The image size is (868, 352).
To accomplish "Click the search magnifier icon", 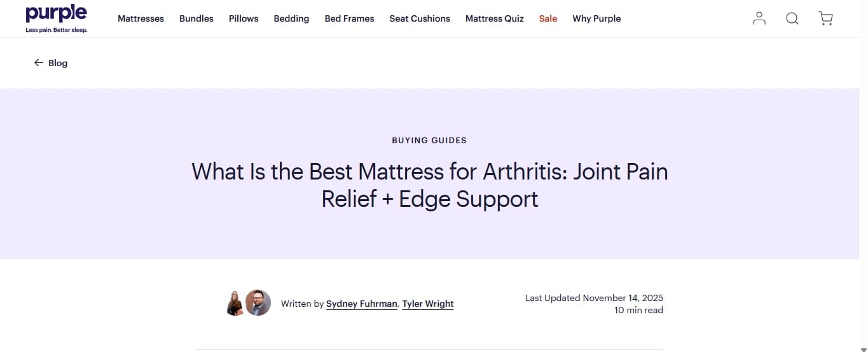I will (792, 18).
